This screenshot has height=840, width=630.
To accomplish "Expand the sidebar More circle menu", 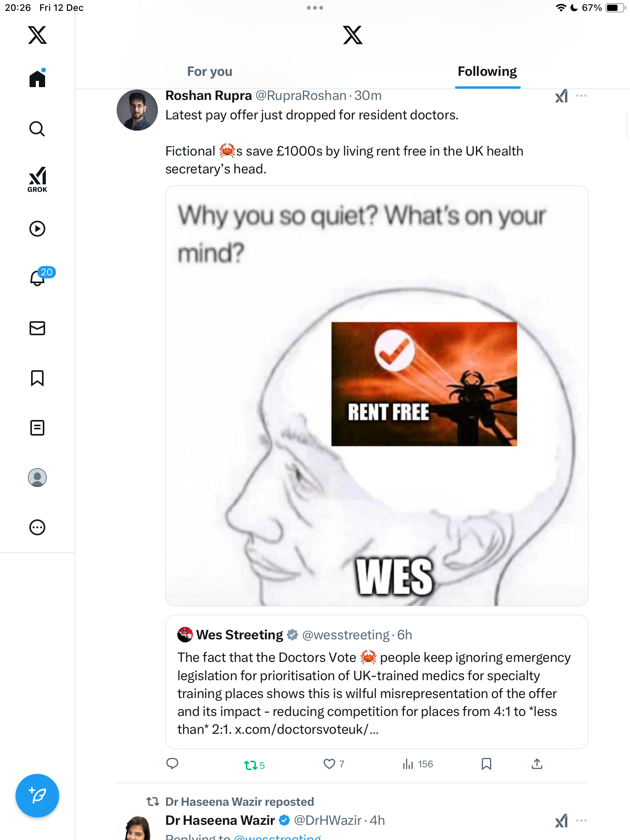I will coord(37,527).
